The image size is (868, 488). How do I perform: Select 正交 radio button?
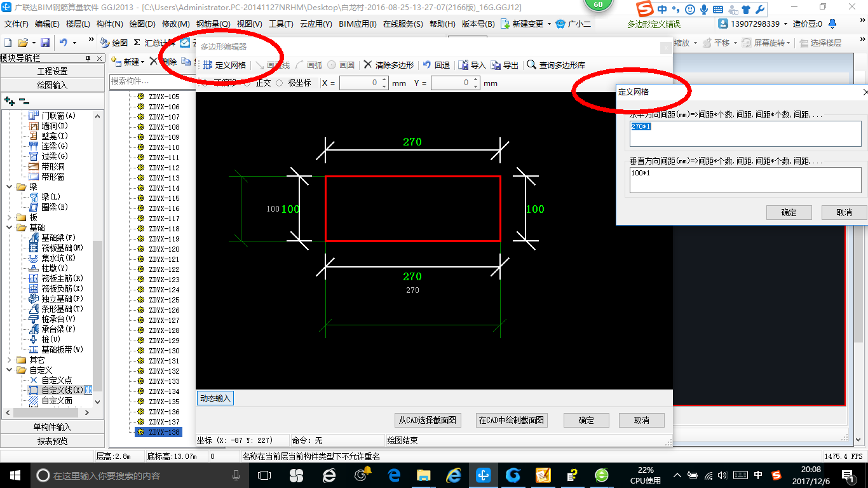pos(247,83)
